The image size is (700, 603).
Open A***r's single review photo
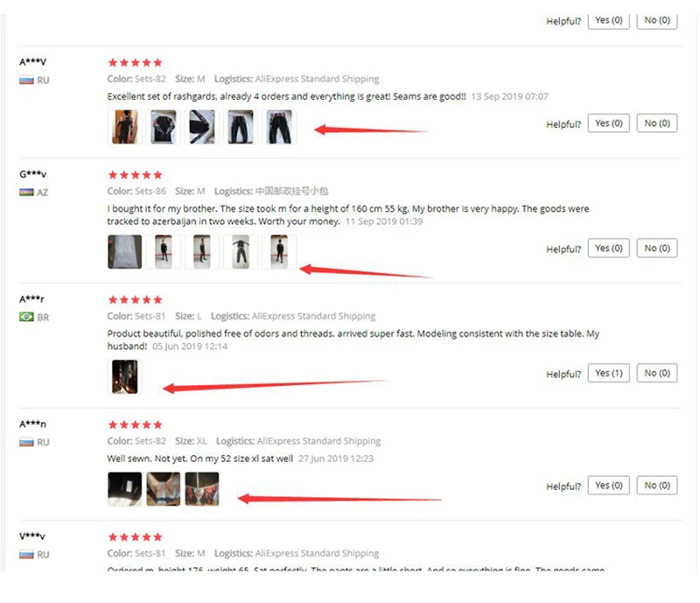tap(125, 376)
